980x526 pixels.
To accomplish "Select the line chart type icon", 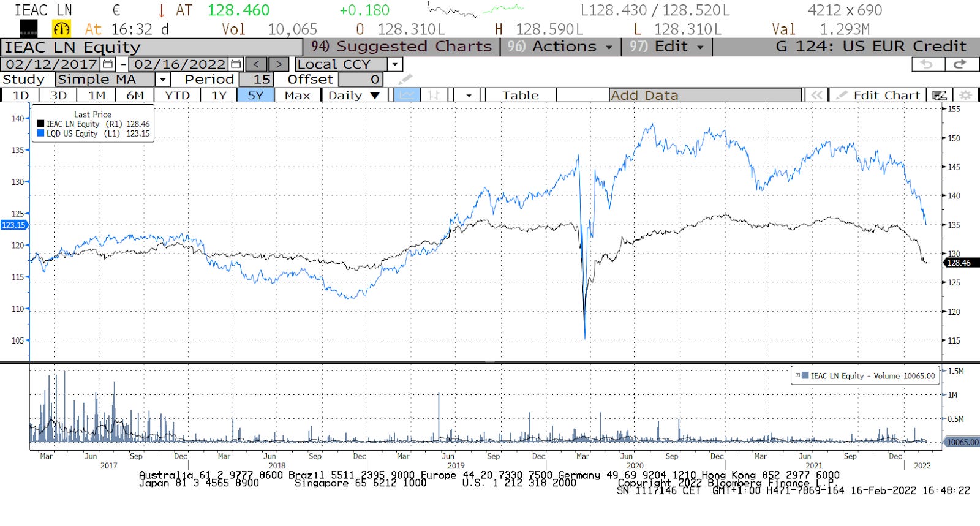I will (x=407, y=96).
